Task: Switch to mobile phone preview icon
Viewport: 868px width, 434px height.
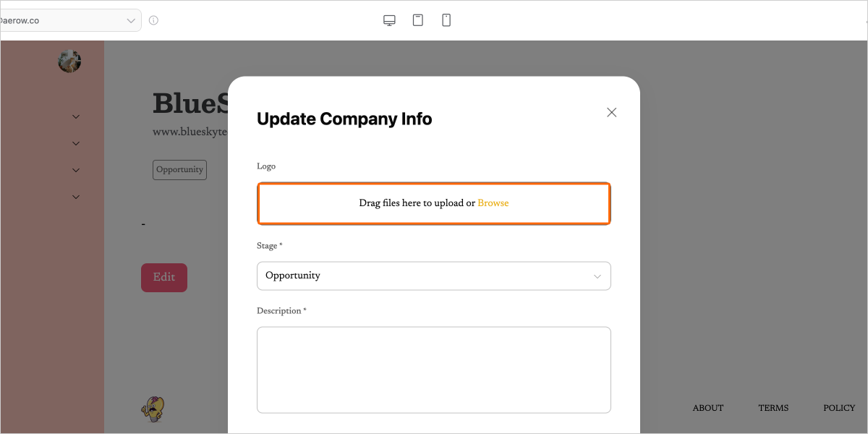Action: tap(446, 20)
